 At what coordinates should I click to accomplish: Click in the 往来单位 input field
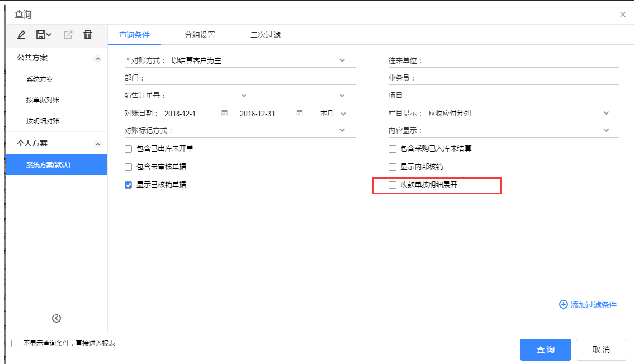pyautogui.click(x=520, y=61)
